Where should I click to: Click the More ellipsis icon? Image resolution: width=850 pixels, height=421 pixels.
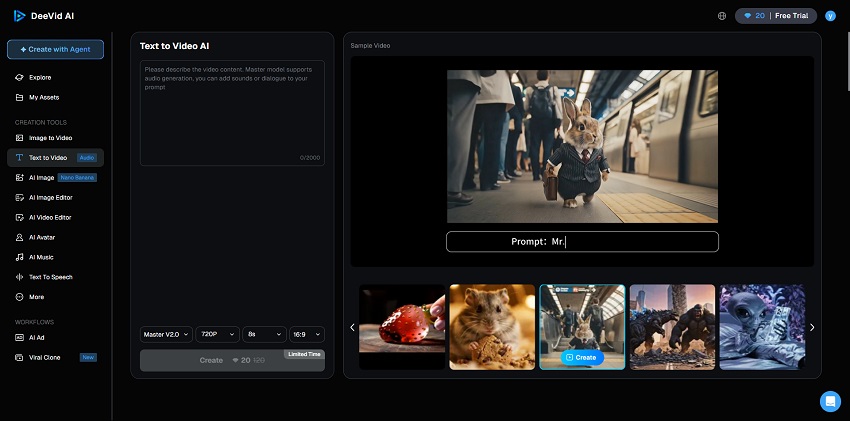20,297
